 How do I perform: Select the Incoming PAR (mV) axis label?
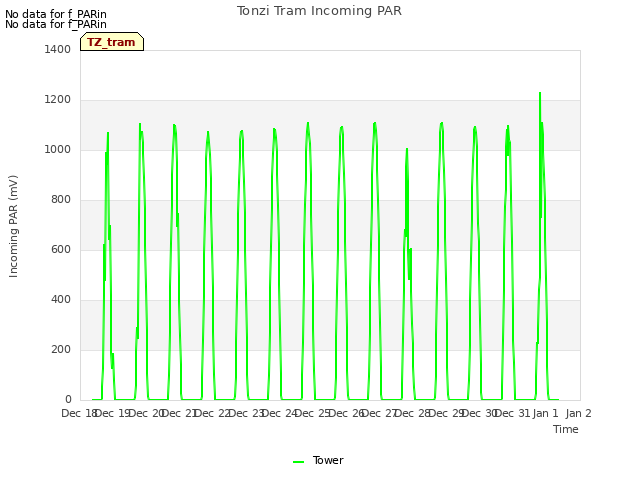pos(13,227)
